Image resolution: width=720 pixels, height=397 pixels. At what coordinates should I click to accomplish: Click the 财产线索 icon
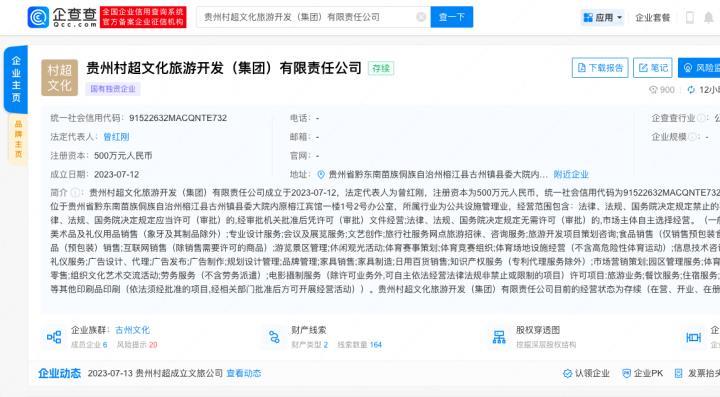coord(275,337)
